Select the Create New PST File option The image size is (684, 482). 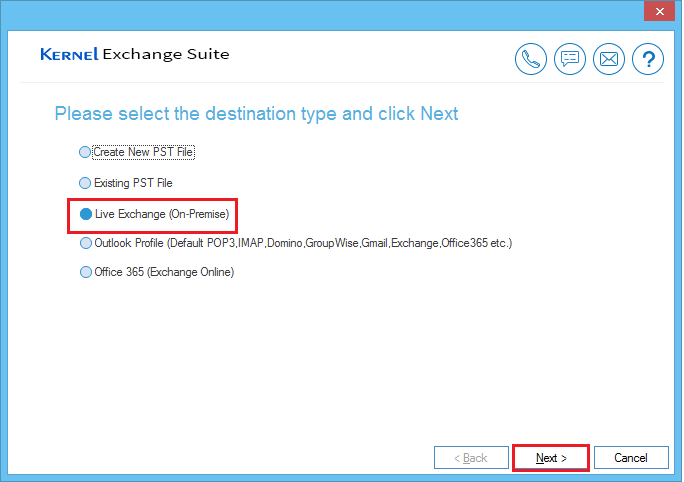point(137,152)
